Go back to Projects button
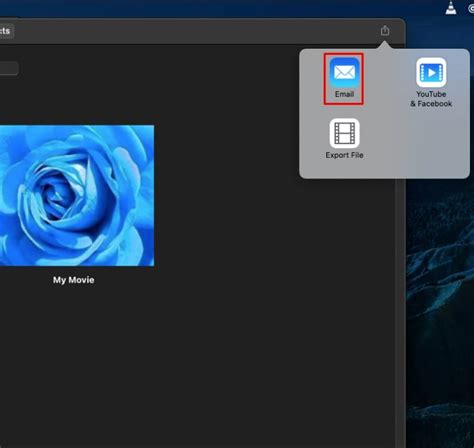The width and height of the screenshot is (474, 448). tap(6, 31)
